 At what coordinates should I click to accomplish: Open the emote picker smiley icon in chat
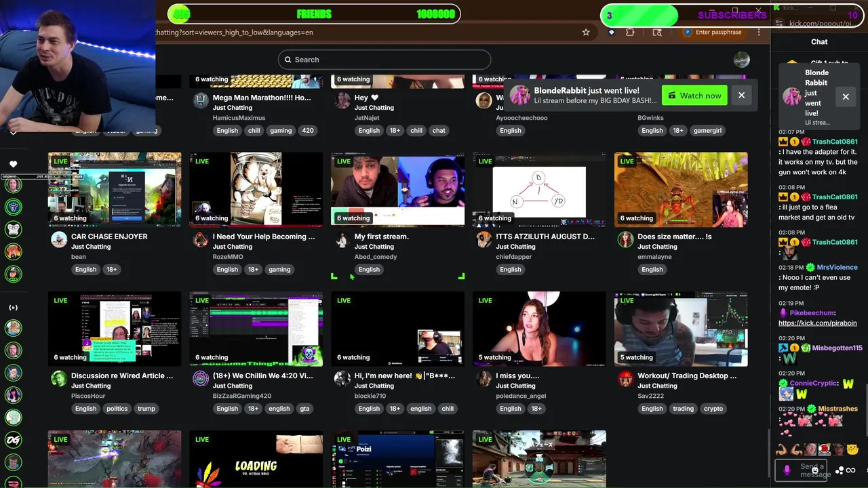pyautogui.click(x=815, y=470)
